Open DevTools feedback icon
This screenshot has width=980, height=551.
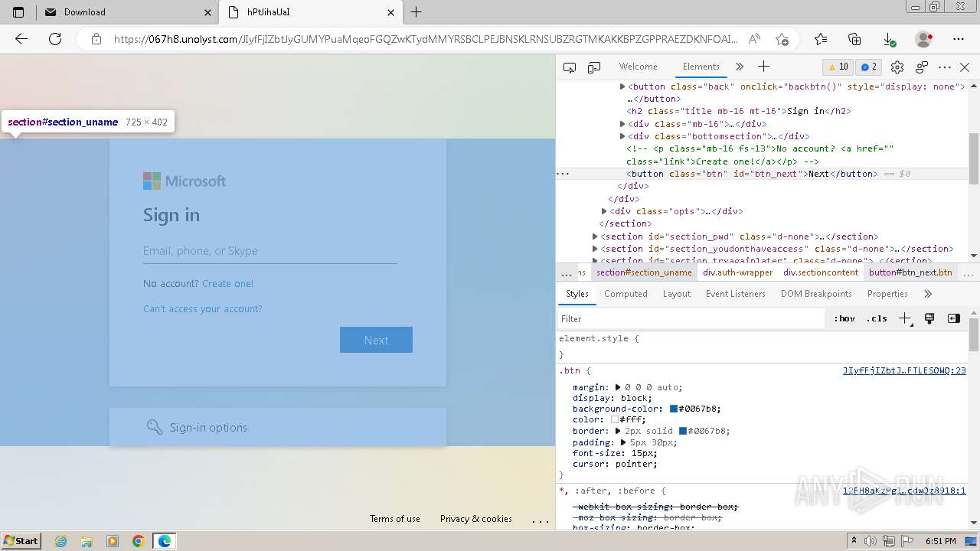pyautogui.click(x=922, y=67)
